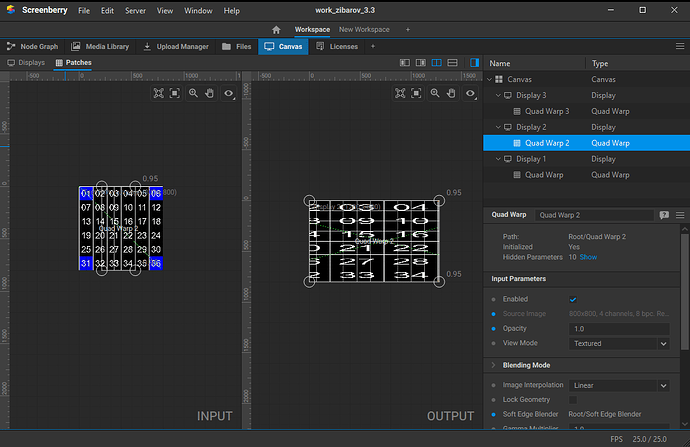Image resolution: width=690 pixels, height=447 pixels.
Task: Switch to the Node Graph tab
Action: [35, 46]
